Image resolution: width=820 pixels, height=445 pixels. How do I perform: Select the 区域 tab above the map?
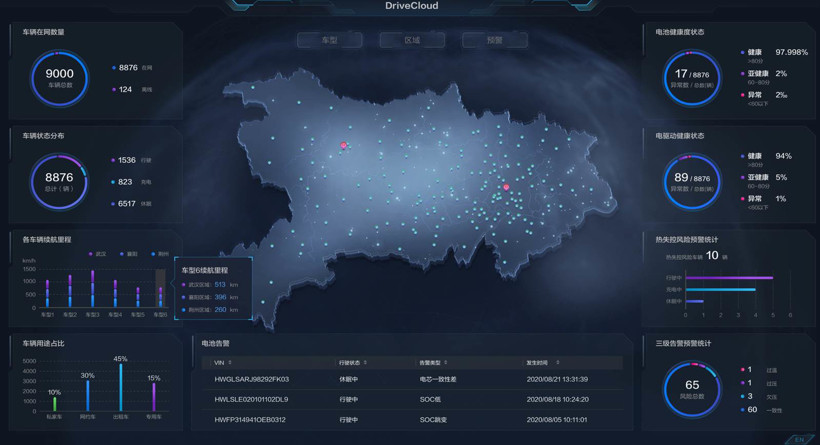412,40
